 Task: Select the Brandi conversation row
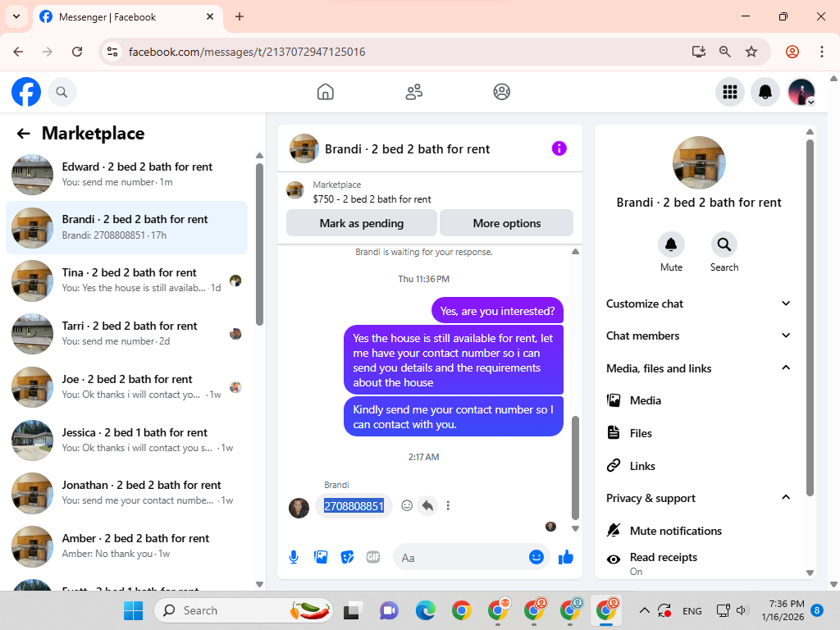(127, 228)
